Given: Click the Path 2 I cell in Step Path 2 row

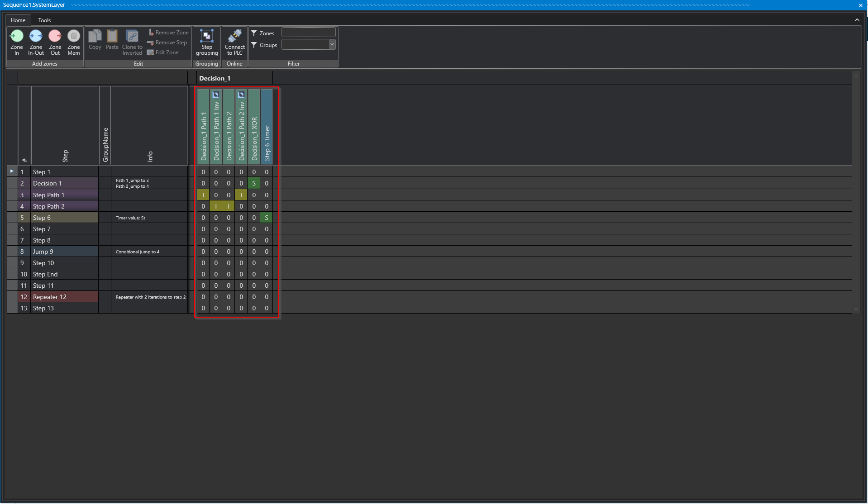Looking at the screenshot, I should tap(229, 206).
